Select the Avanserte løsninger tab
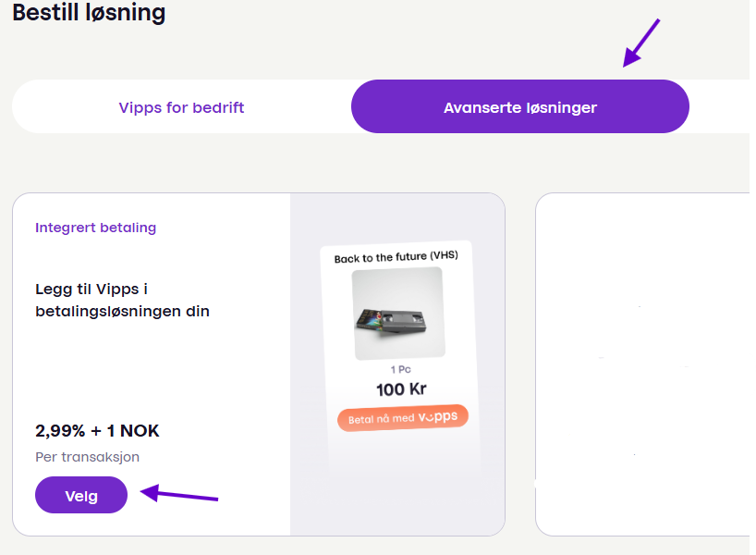Screen dimensions: 756x555 (520, 106)
